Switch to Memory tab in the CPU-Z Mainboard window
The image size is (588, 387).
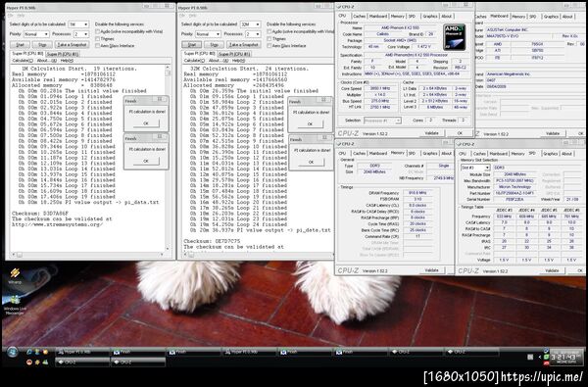click(x=518, y=17)
